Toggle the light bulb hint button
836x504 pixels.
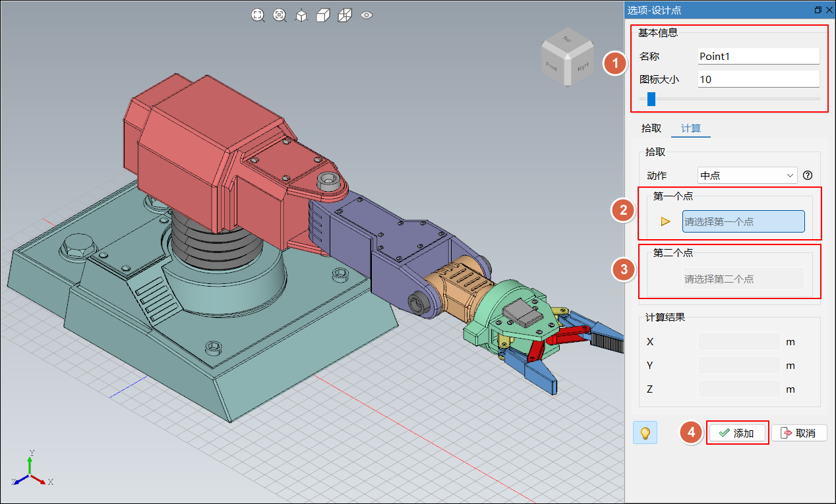tap(645, 433)
